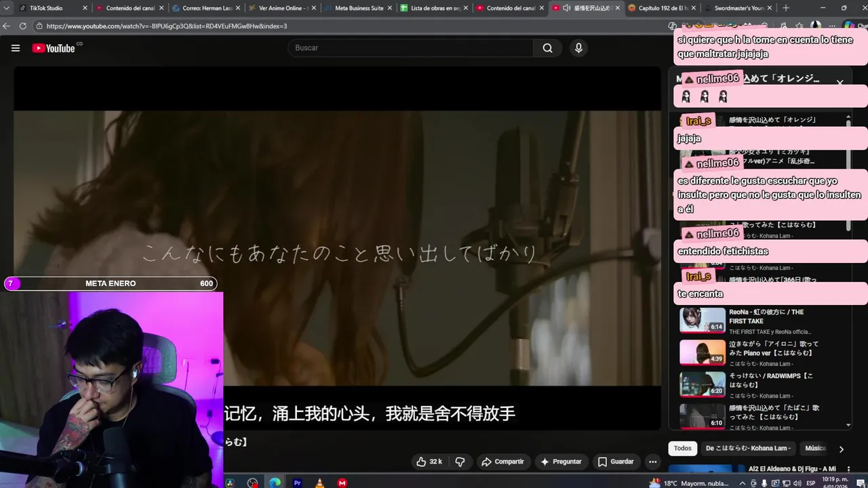Close the Capítulo 192 tab
This screenshot has width=868, height=488.
tap(693, 8)
